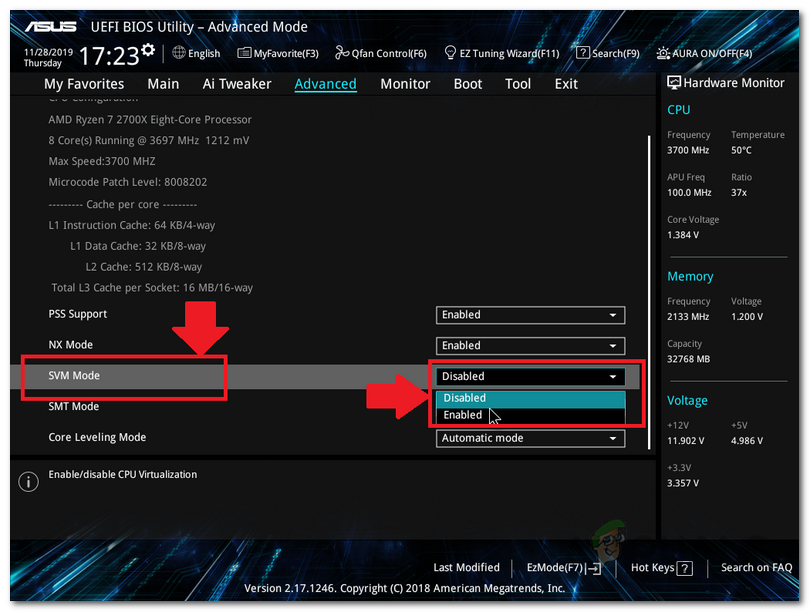Screen dimensions: 810x612
Task: Click the info circle icon beside help text
Action: pos(28,481)
